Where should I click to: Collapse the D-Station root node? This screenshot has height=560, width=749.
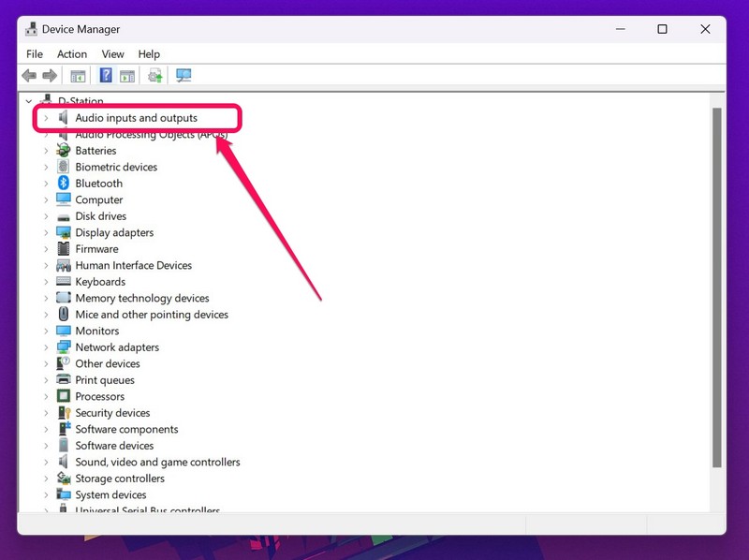click(29, 101)
